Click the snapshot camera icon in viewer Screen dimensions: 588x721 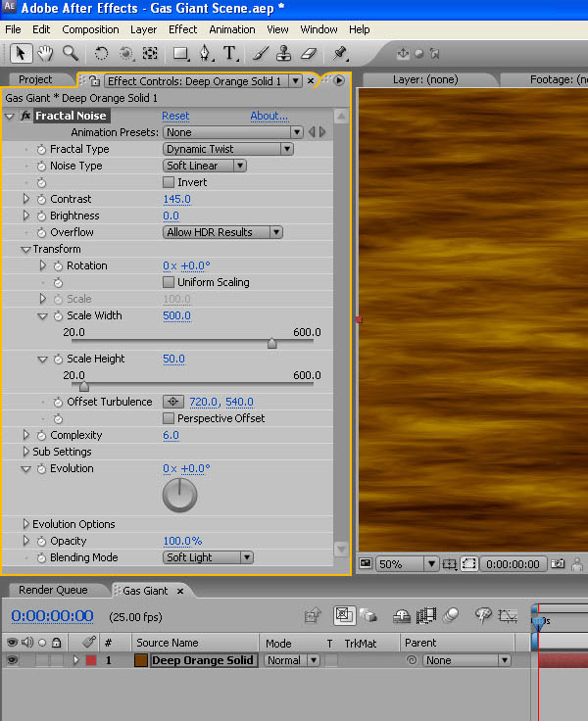click(x=559, y=564)
